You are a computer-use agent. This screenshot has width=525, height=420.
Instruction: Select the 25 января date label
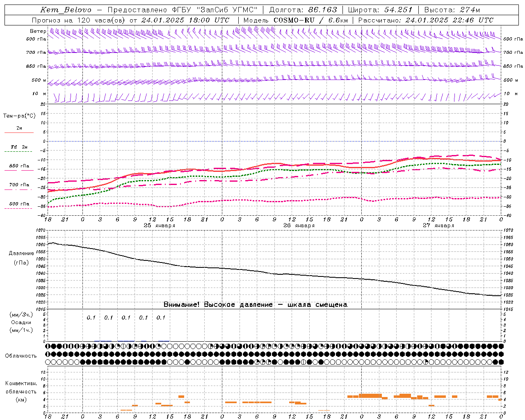point(159,226)
